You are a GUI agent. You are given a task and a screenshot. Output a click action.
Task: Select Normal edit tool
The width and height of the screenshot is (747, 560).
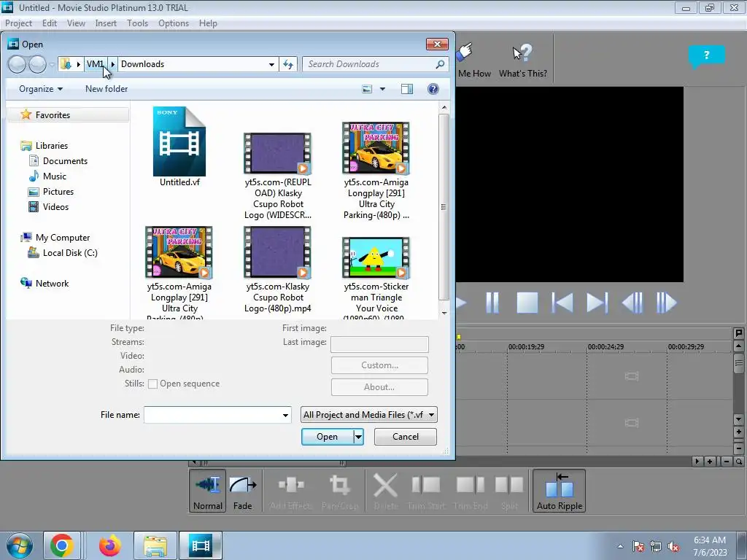(208, 491)
